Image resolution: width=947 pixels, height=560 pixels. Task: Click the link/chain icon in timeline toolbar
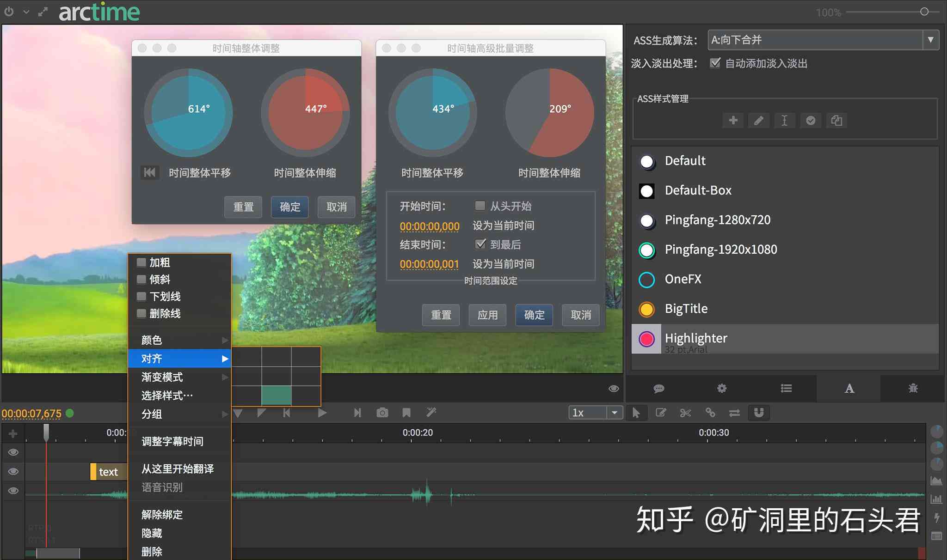tap(710, 414)
